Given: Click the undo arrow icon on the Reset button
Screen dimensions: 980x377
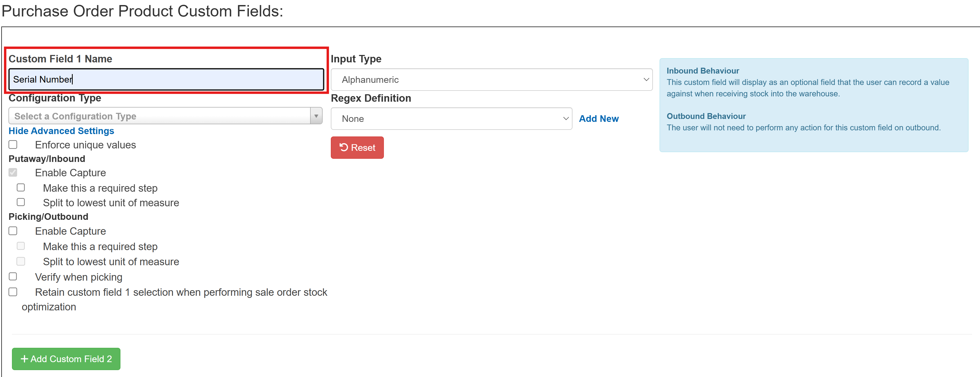Looking at the screenshot, I should pyautogui.click(x=344, y=147).
